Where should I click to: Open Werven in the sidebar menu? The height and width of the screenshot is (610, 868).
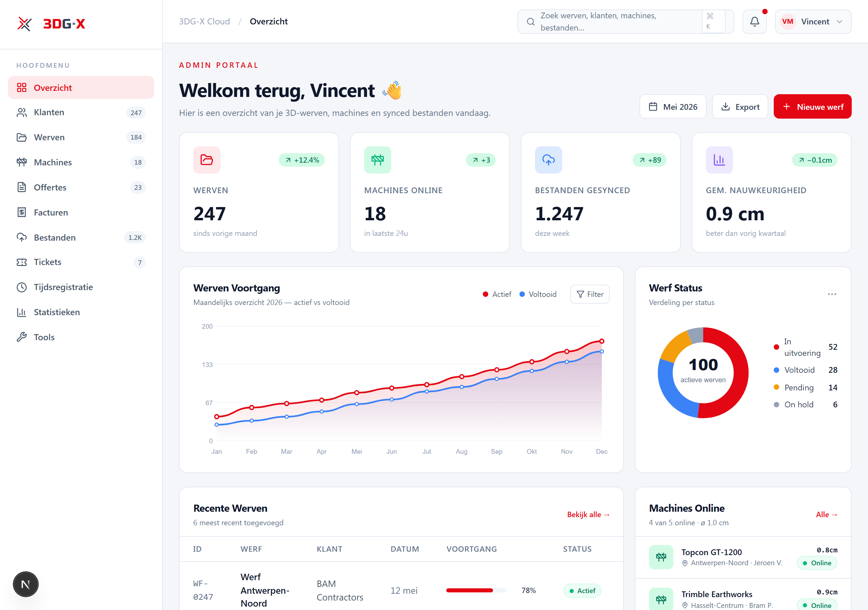click(81, 138)
